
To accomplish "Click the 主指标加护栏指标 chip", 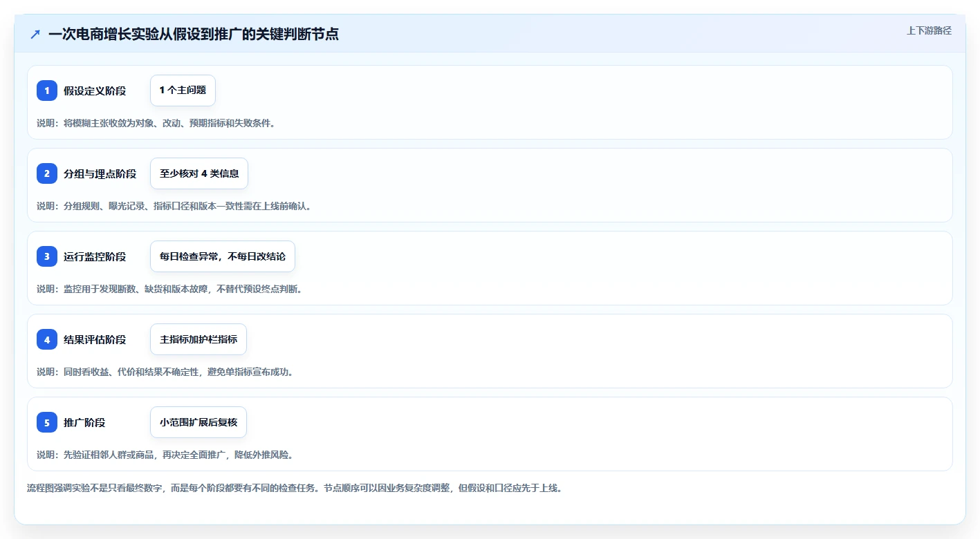I will click(198, 339).
